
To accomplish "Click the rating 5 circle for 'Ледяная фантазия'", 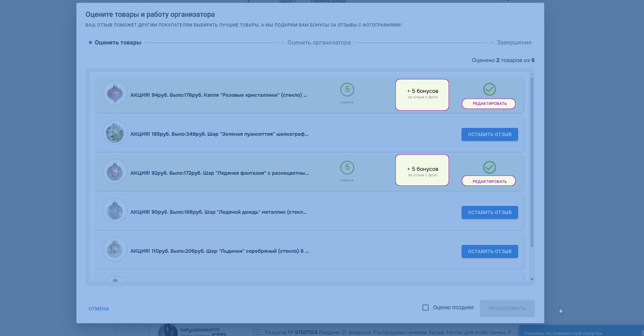I will [x=347, y=168].
